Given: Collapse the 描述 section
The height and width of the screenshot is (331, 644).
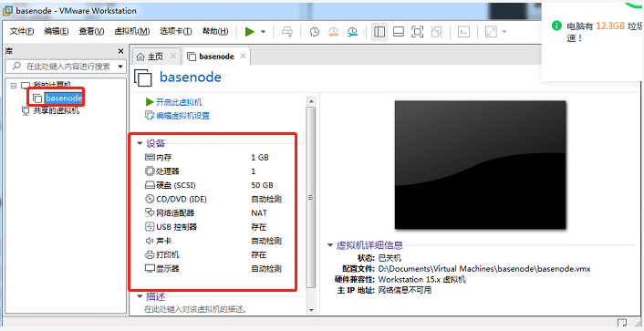Looking at the screenshot, I should pyautogui.click(x=140, y=296).
